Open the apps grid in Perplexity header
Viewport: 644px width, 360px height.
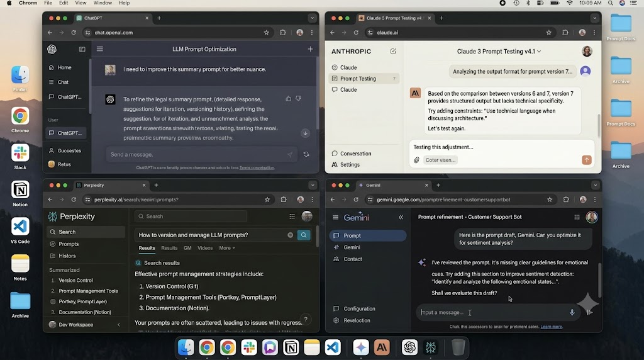click(292, 217)
